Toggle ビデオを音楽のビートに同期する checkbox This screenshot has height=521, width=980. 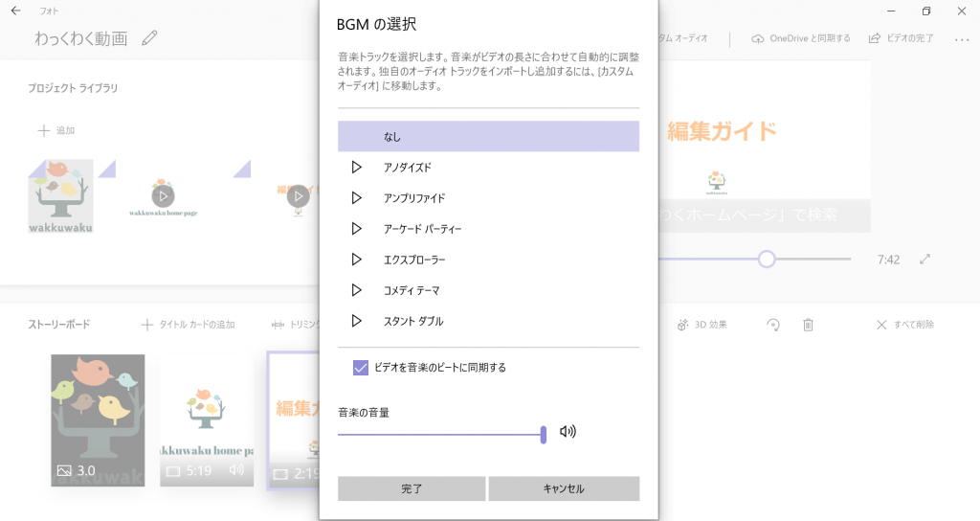[x=361, y=367]
